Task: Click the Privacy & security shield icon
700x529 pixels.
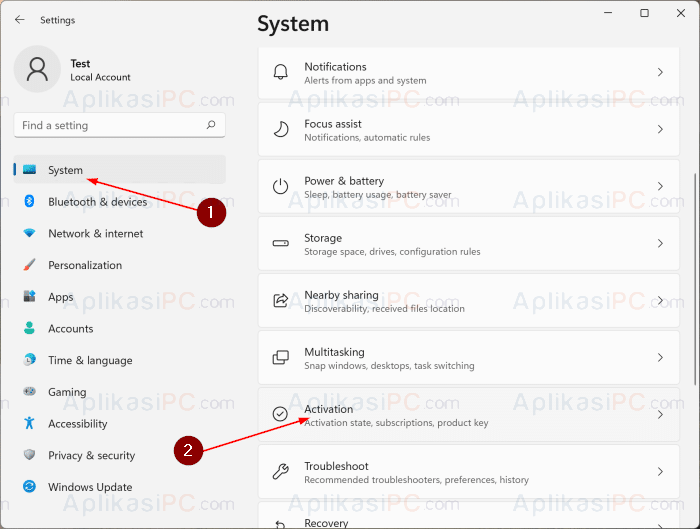Action: tap(29, 455)
